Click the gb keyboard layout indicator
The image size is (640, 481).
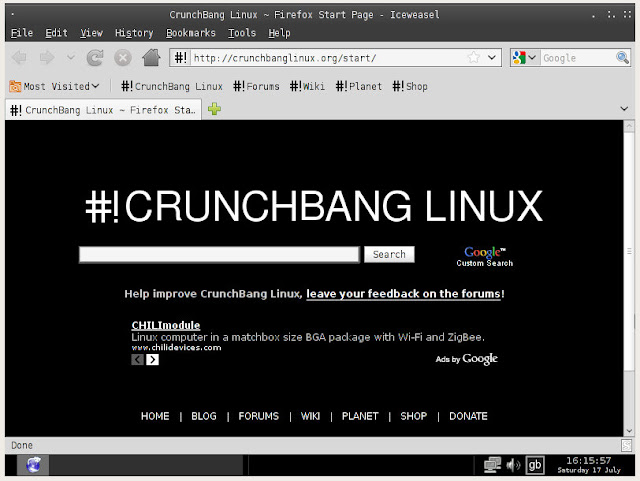click(x=535, y=465)
